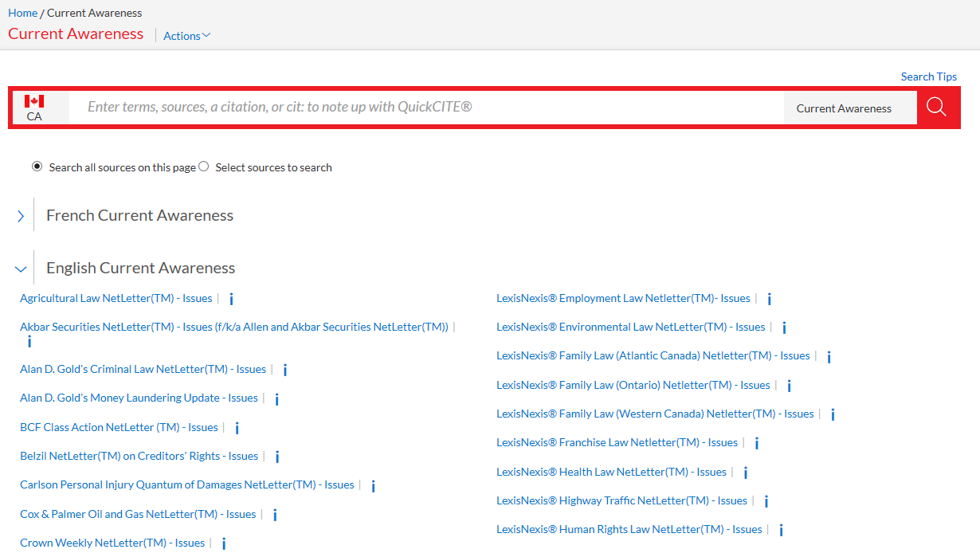
Task: Open Crown Weekly NetLetter(TM) - Issues link
Action: 112,543
